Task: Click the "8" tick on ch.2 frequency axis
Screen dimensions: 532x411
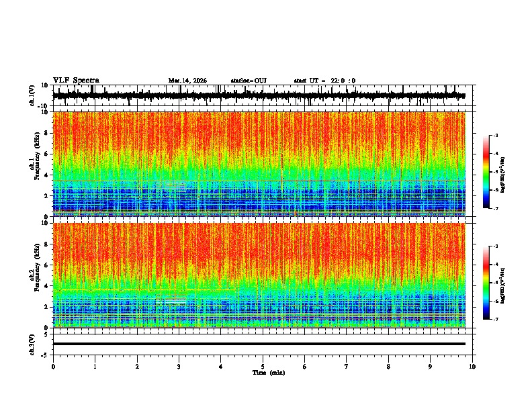Action: (46, 244)
